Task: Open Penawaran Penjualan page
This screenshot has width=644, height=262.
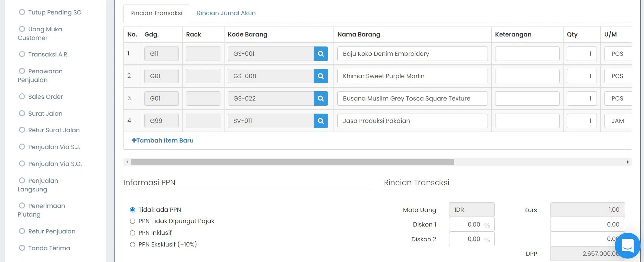Action: click(x=40, y=75)
